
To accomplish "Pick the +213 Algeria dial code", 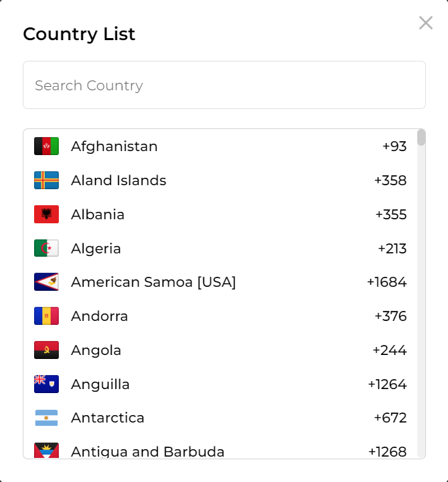I will coord(393,249).
